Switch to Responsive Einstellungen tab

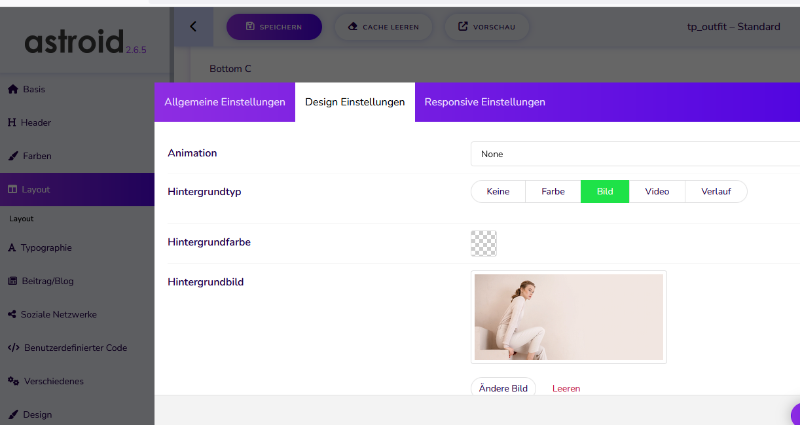pyautogui.click(x=485, y=102)
